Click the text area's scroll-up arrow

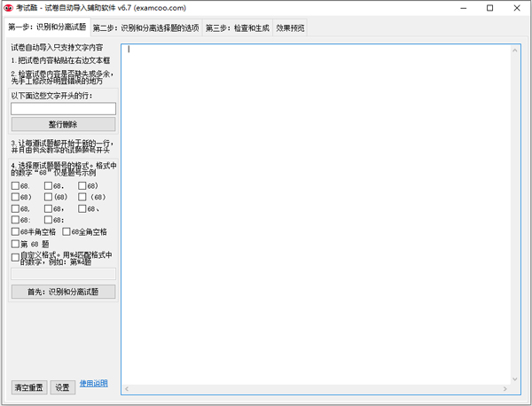point(514,51)
